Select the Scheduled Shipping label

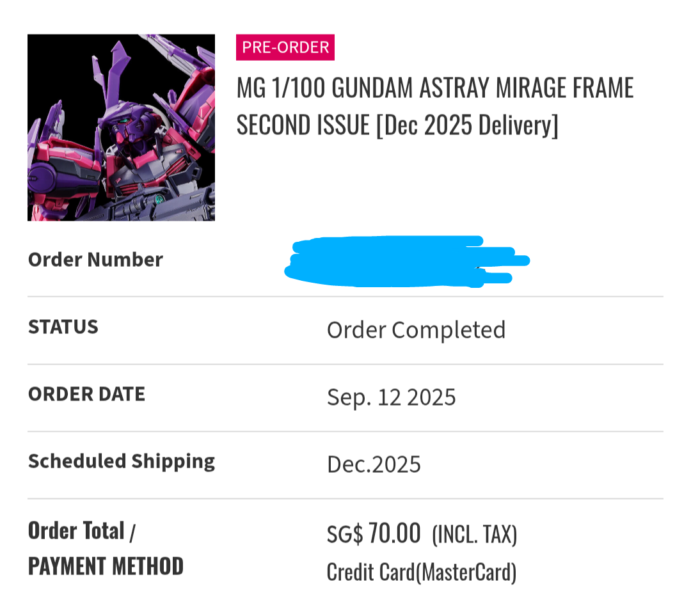pos(122,461)
